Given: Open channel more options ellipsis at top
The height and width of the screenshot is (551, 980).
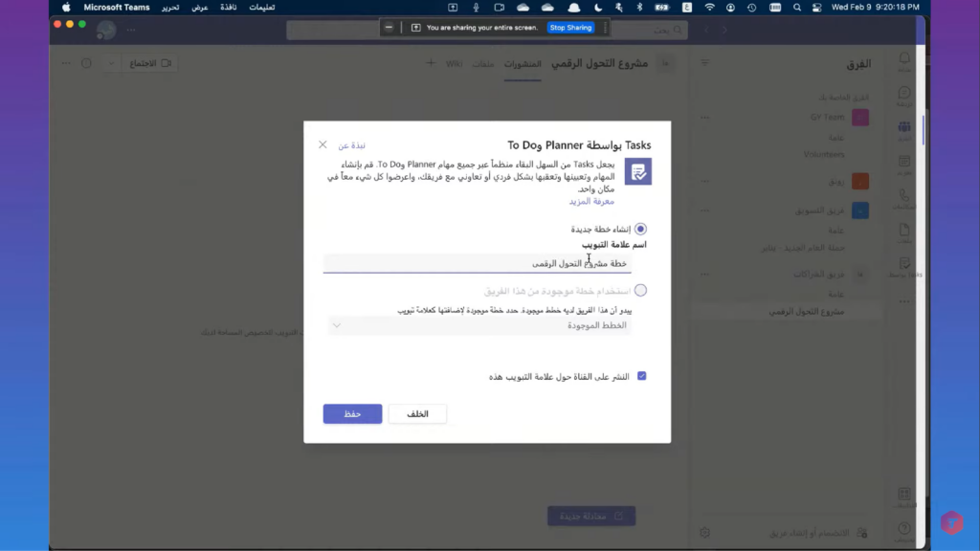Looking at the screenshot, I should tap(66, 63).
